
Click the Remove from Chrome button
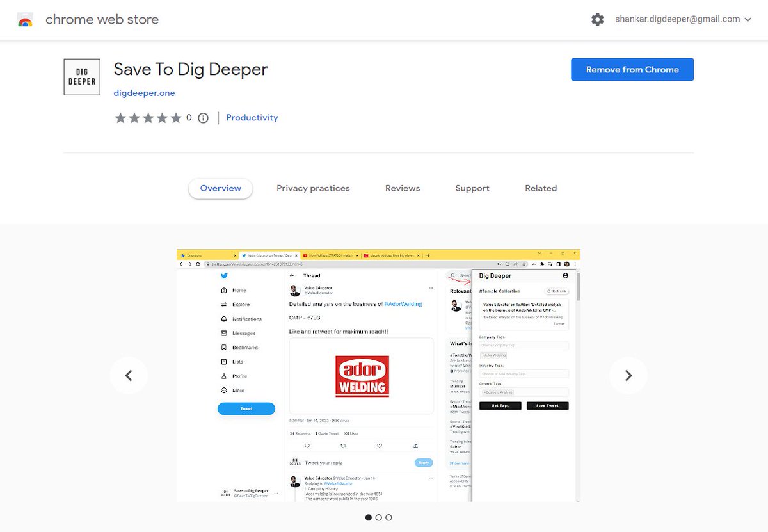click(x=632, y=69)
